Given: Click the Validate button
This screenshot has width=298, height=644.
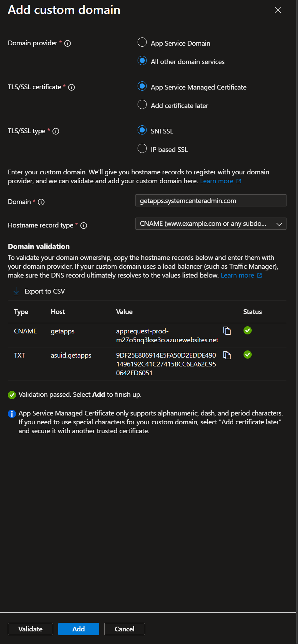Looking at the screenshot, I should [x=30, y=629].
